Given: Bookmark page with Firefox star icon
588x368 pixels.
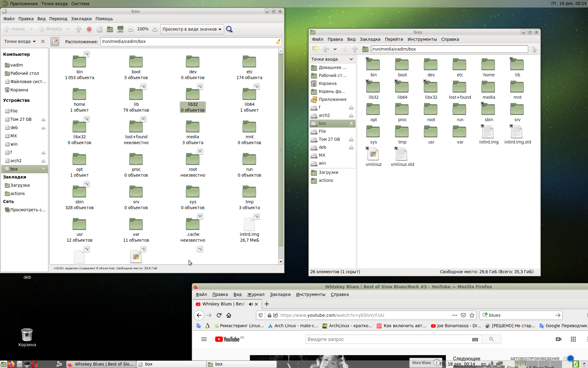Looking at the screenshot, I should click(472, 315).
